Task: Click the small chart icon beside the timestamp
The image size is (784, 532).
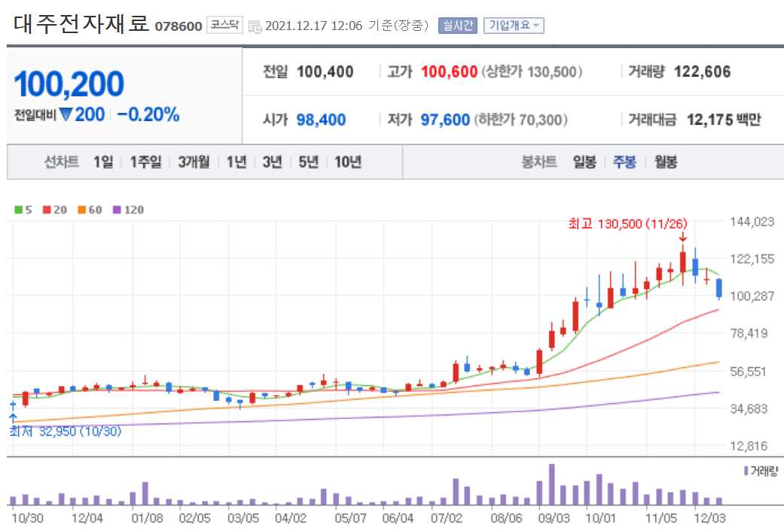Action: [255, 25]
